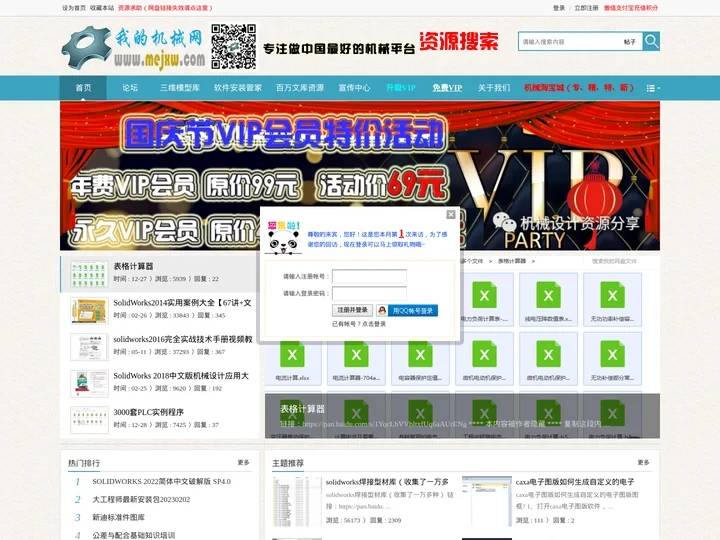Open 3000套PLC实例程序 title

[148, 412]
